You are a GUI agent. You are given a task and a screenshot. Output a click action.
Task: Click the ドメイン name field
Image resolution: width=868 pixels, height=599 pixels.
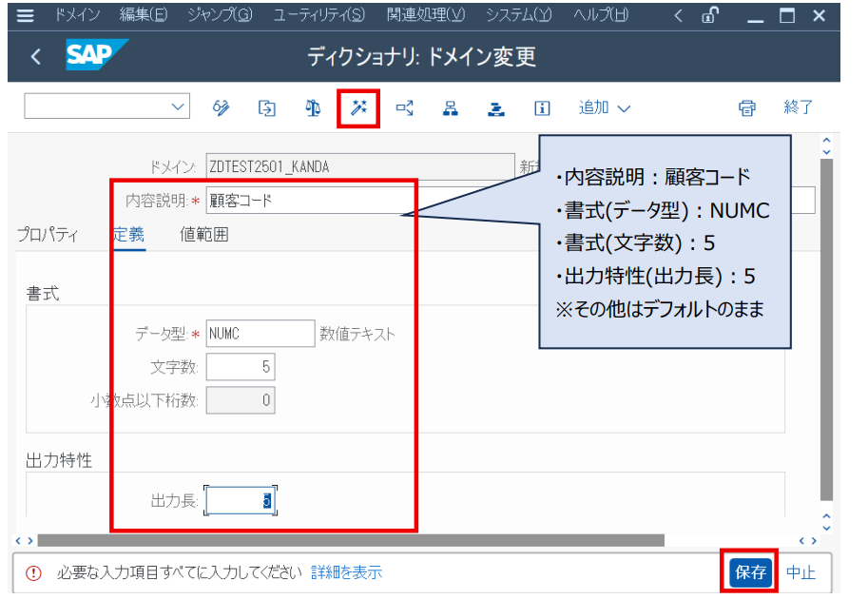tap(360, 166)
